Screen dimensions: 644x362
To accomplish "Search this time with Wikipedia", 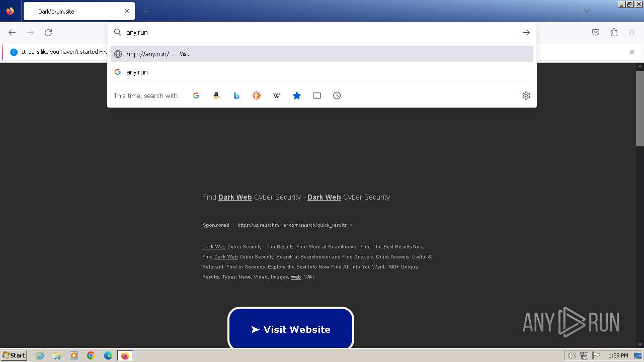I will pyautogui.click(x=277, y=96).
